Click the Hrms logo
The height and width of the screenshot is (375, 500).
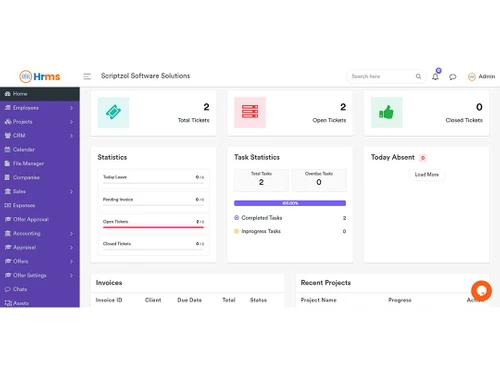(x=40, y=76)
